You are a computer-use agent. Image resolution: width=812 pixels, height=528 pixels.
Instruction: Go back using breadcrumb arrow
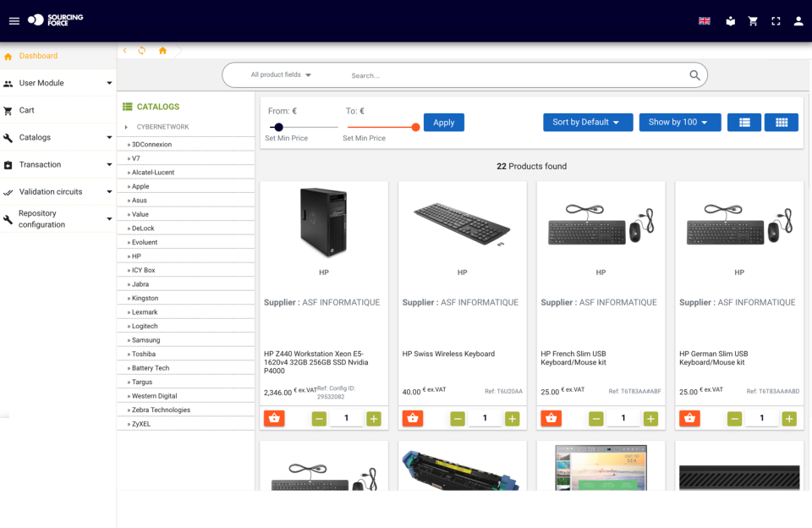point(125,50)
